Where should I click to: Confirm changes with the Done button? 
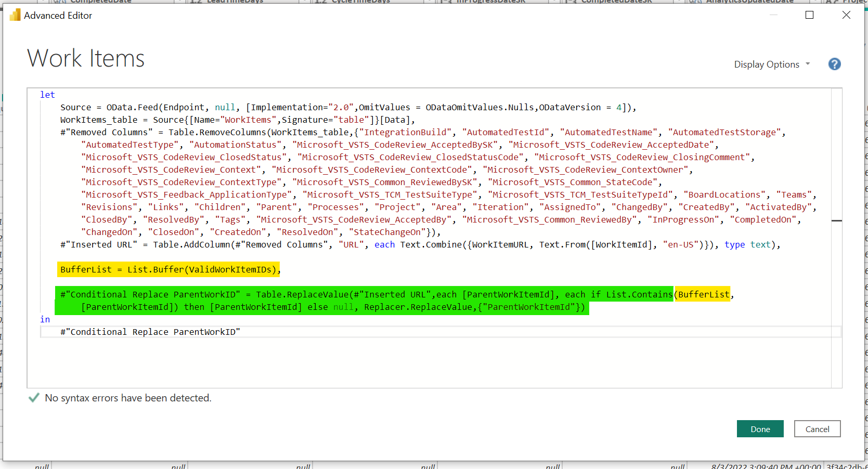760,429
